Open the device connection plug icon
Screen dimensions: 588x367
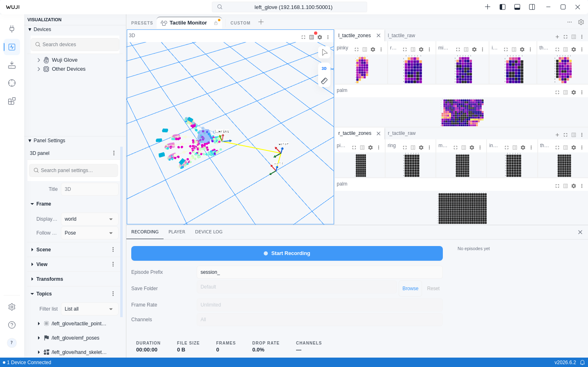click(x=12, y=29)
